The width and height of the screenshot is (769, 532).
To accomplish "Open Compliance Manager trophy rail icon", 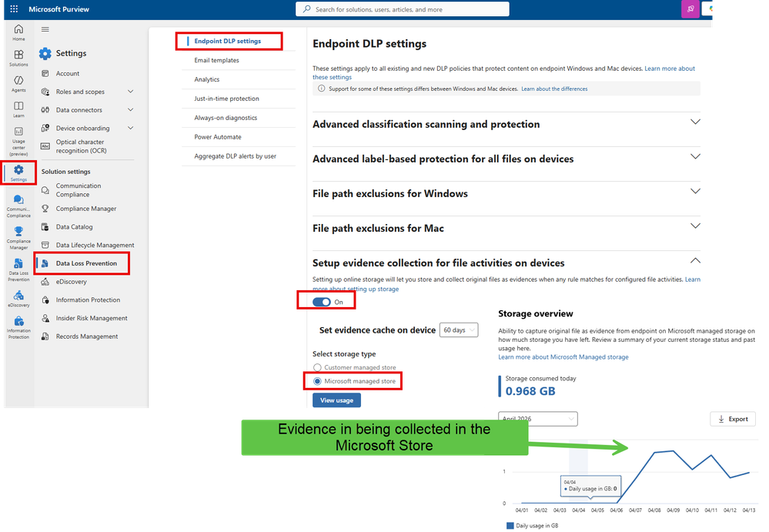I will click(18, 238).
